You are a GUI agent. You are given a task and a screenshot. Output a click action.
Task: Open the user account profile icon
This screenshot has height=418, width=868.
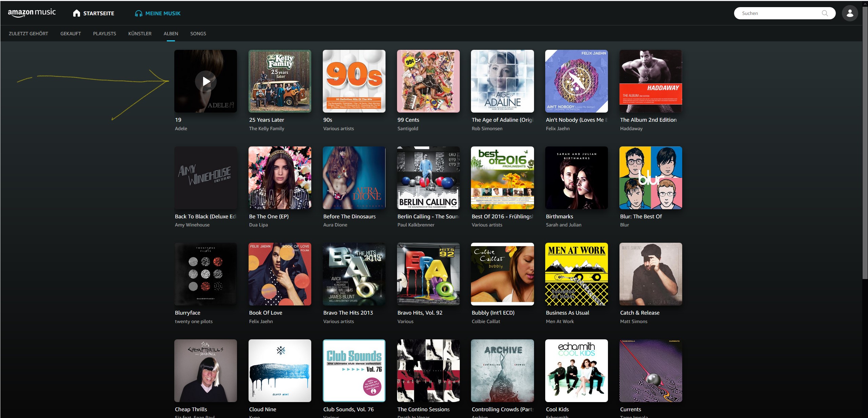(849, 13)
